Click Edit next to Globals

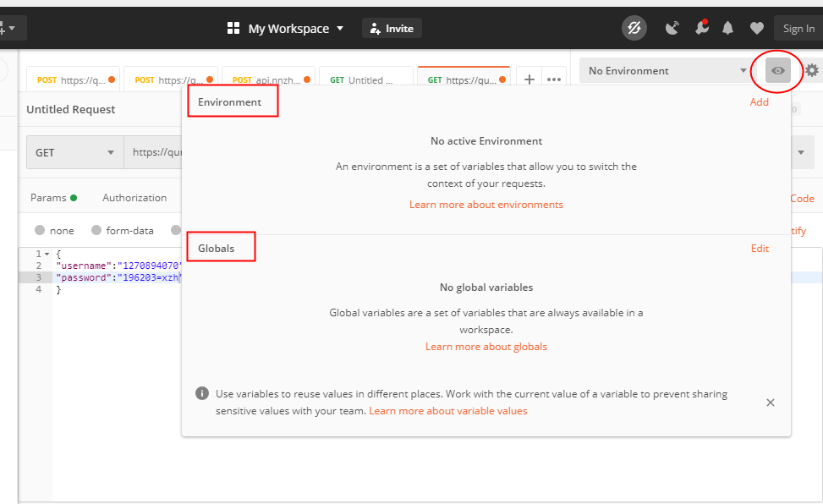(x=760, y=249)
